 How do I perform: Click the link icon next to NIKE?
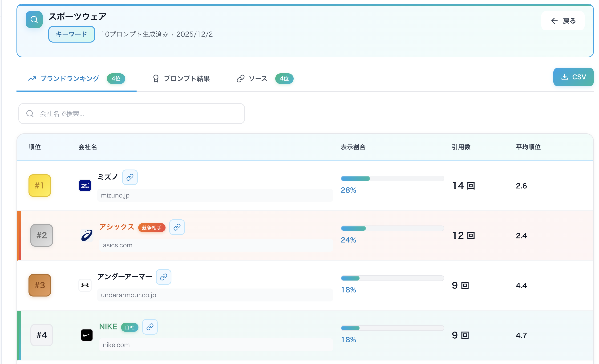pyautogui.click(x=150, y=327)
